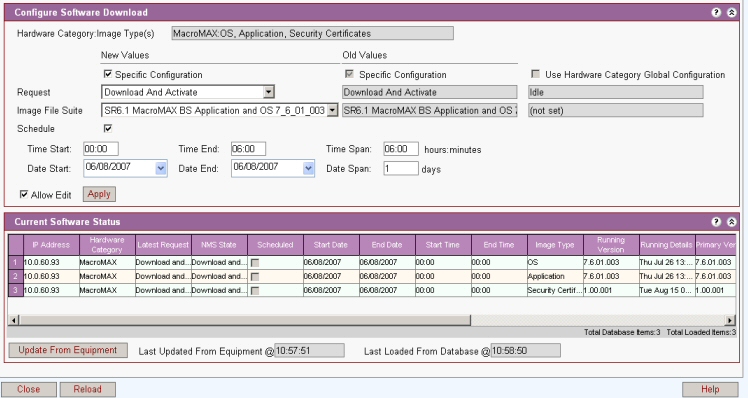748x398 pixels.
Task: Select table row number 3
Action: pyautogui.click(x=16, y=290)
